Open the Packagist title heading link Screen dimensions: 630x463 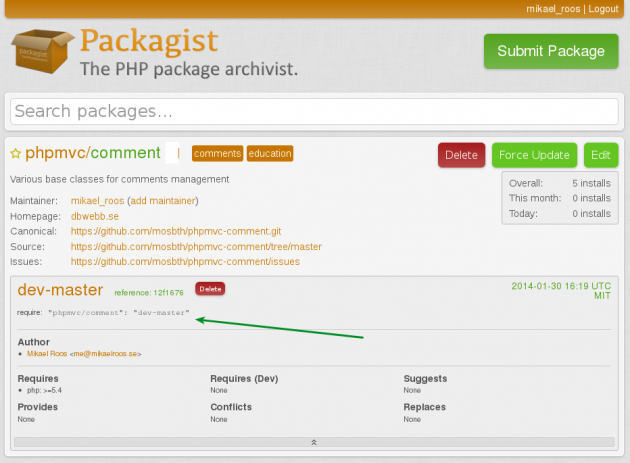[x=149, y=41]
